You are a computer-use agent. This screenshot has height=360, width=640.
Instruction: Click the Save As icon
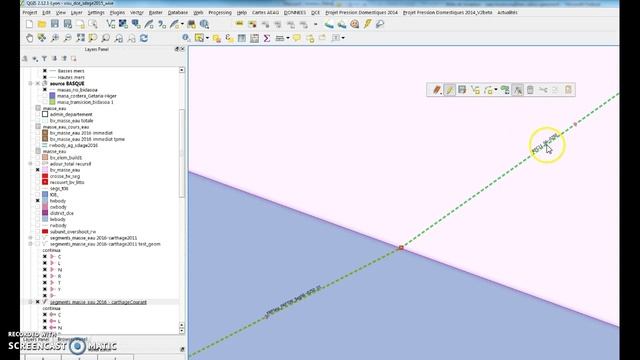click(67, 24)
